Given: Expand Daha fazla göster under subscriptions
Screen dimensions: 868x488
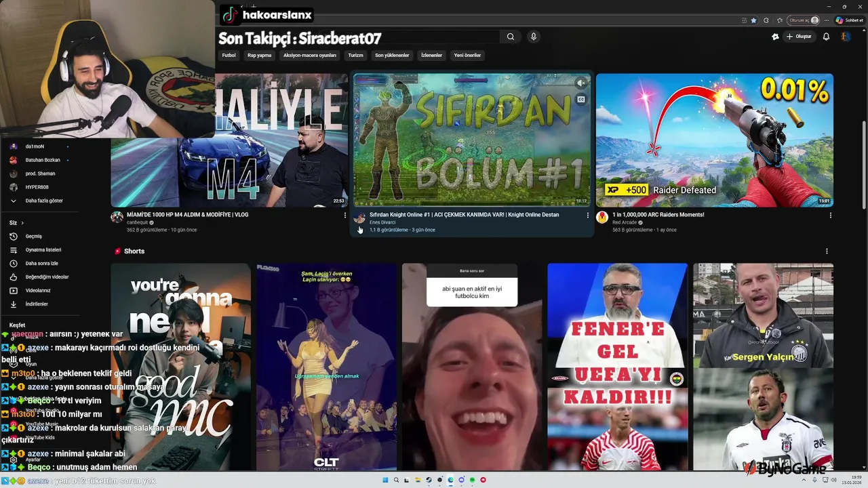Looking at the screenshot, I should coord(38,201).
